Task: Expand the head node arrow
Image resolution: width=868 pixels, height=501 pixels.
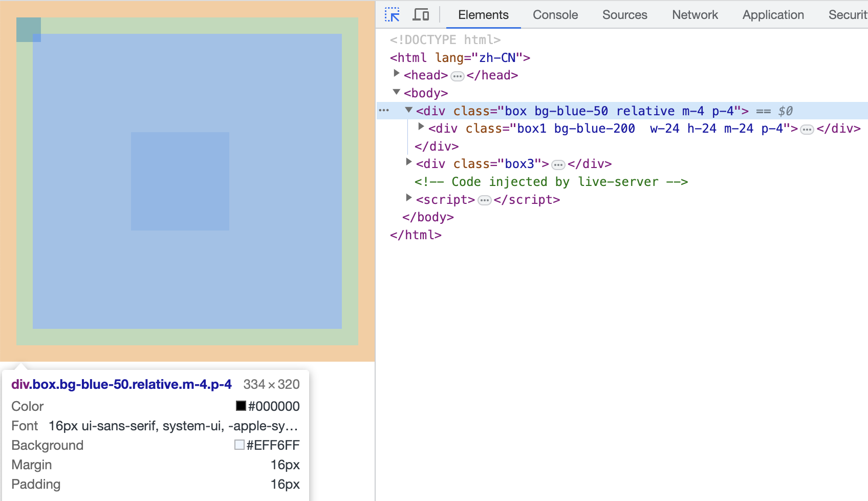Action: click(396, 74)
